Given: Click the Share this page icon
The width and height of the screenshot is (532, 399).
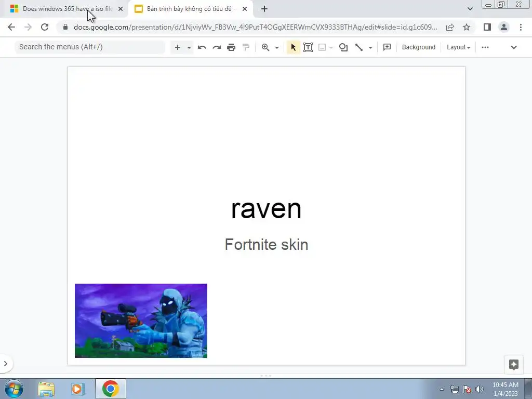Looking at the screenshot, I should [x=450, y=27].
